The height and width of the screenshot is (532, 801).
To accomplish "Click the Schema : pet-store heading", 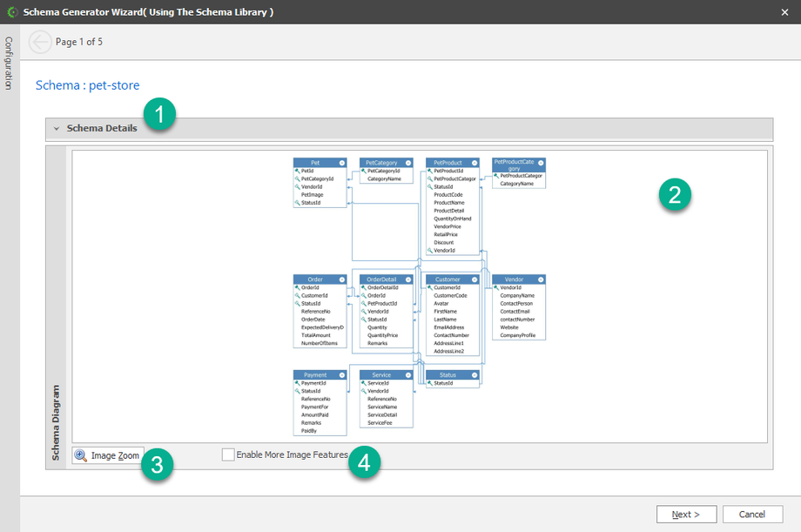I will (x=87, y=85).
